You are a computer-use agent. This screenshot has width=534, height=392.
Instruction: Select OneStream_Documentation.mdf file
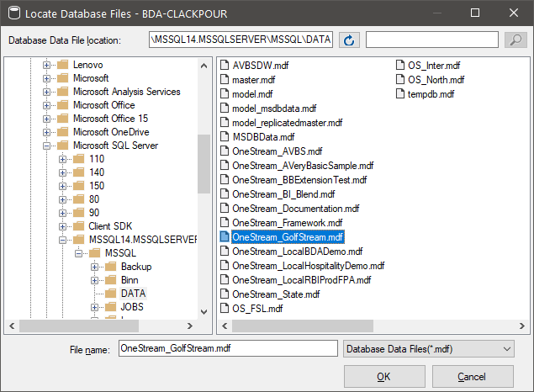(x=296, y=209)
